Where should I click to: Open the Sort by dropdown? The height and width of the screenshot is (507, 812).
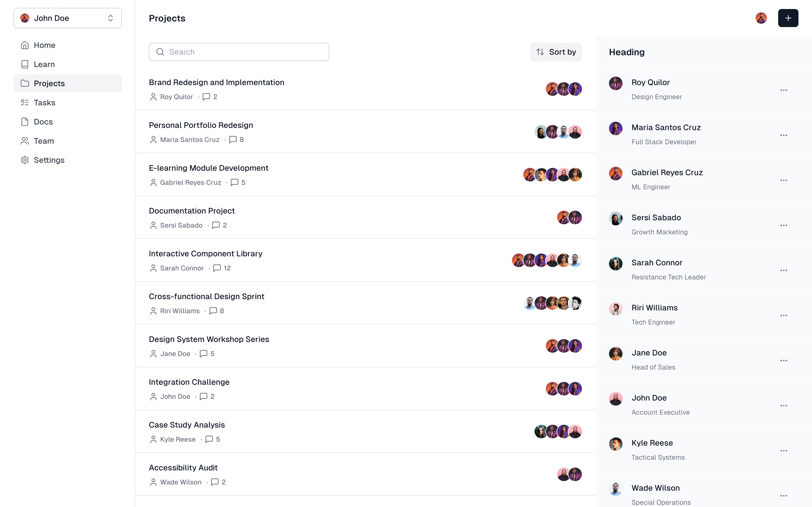pos(556,52)
